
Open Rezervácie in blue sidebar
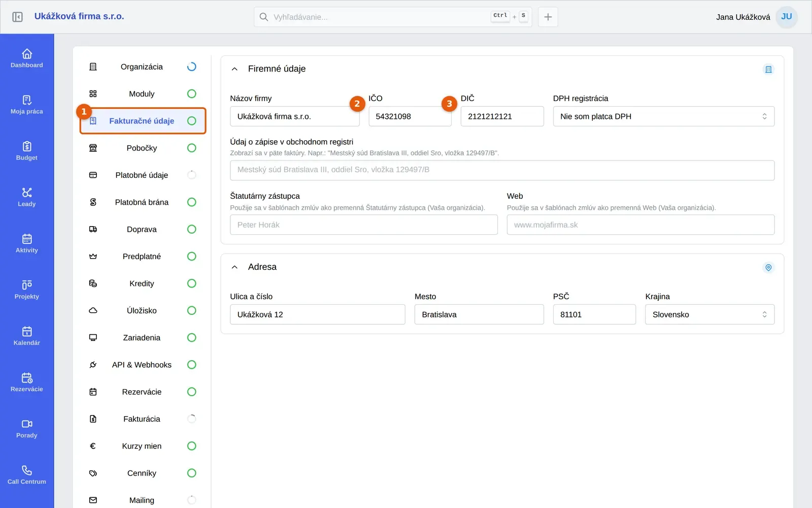(x=27, y=383)
